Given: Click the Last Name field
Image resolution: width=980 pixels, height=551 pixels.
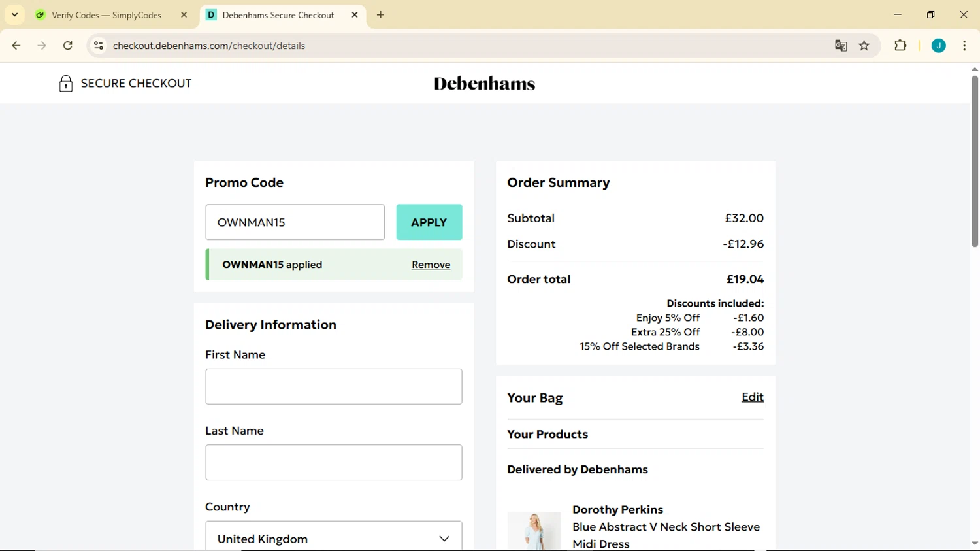Looking at the screenshot, I should click(x=334, y=463).
